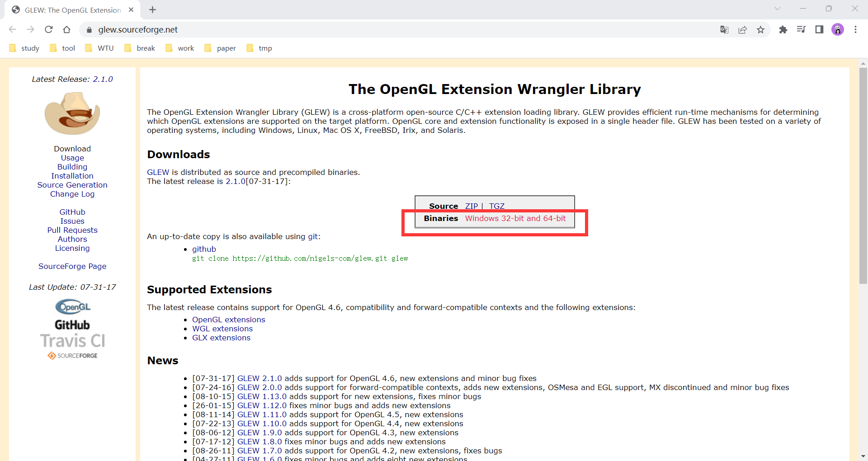Open the github repository bullet link
868x461 pixels.
[204, 249]
